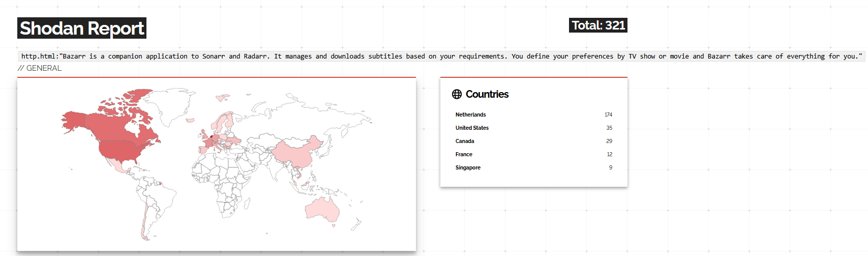Select the United States country row
Viewport: 868px width, 256px height.
point(534,128)
